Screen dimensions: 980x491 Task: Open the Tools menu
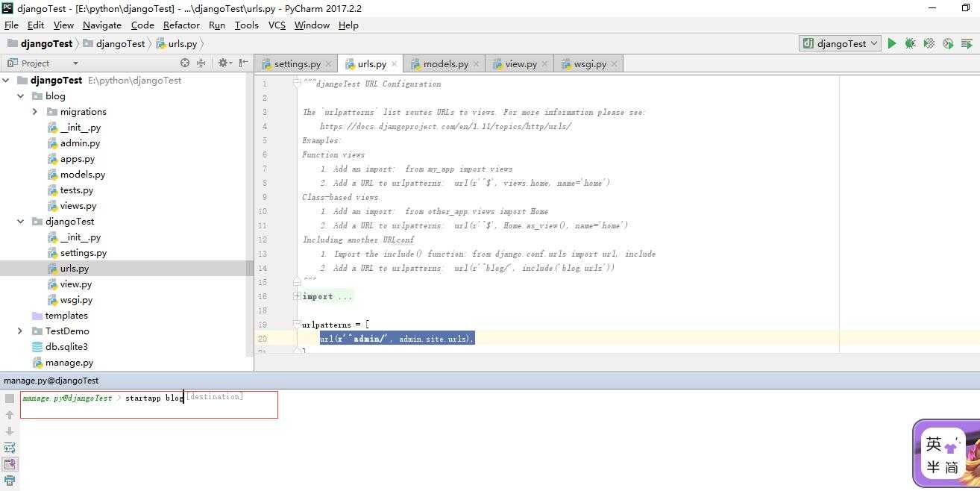tap(247, 25)
